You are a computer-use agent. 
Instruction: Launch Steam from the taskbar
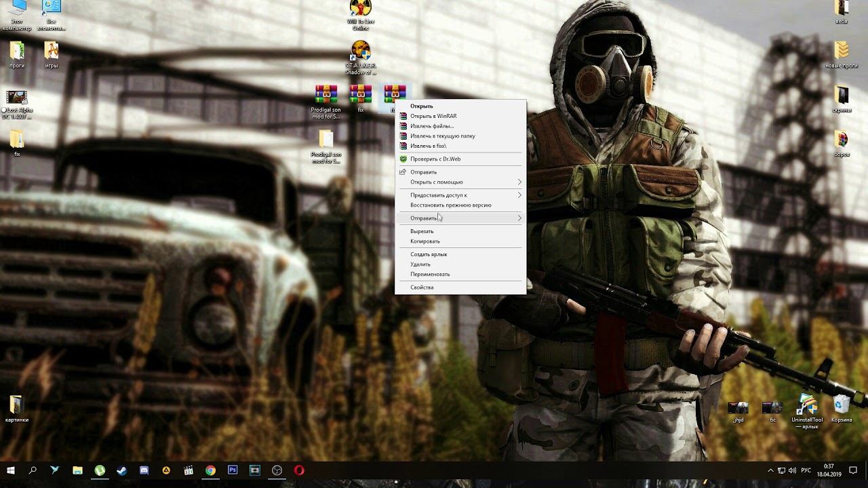(x=121, y=470)
